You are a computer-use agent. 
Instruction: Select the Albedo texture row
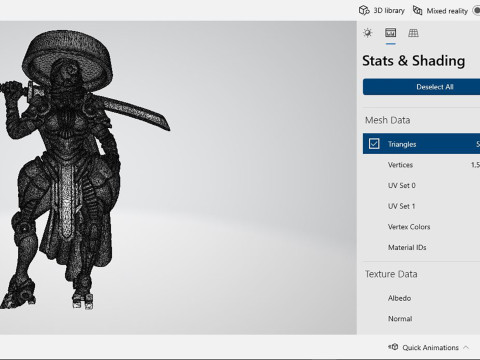421,298
